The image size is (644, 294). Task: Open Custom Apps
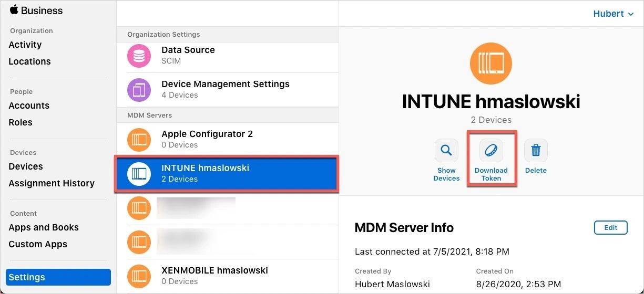(38, 244)
